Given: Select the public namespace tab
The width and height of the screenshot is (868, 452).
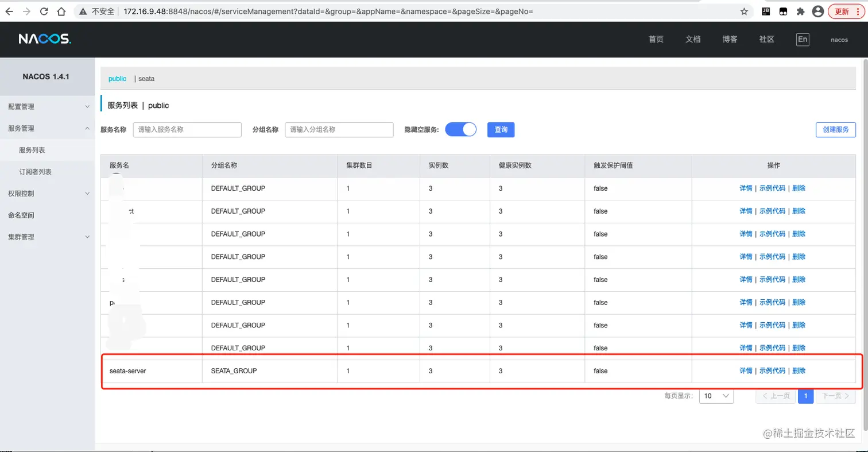Looking at the screenshot, I should (117, 78).
